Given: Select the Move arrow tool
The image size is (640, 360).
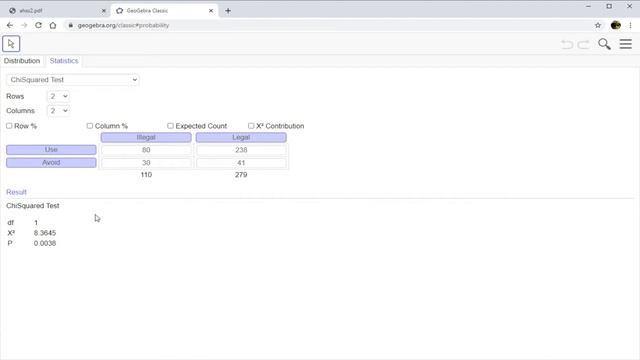Looking at the screenshot, I should 11,44.
